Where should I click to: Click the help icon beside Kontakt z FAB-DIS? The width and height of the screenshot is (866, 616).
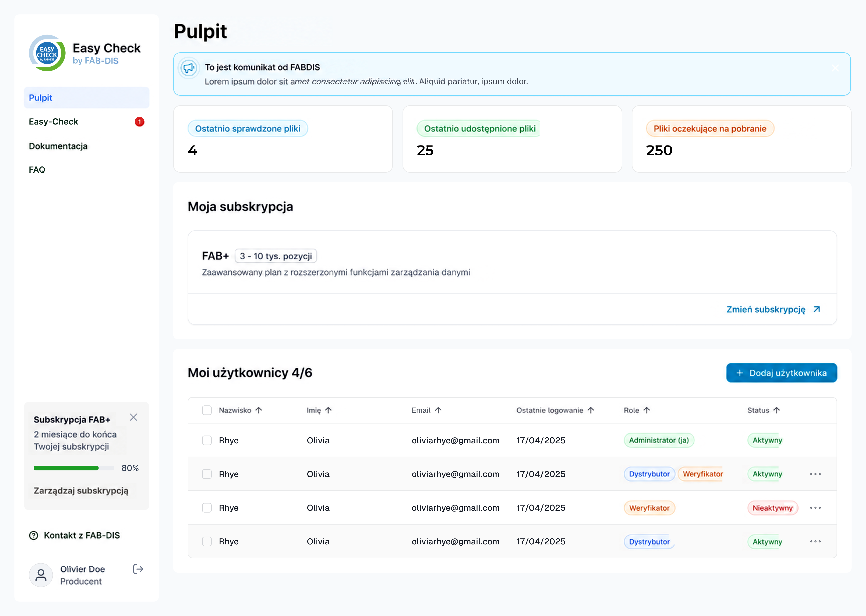[x=34, y=535]
